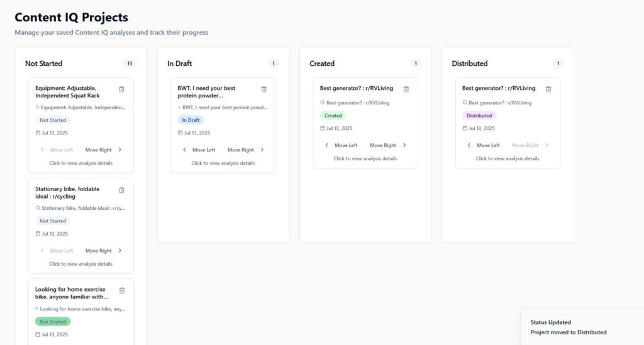644x345 pixels.
Task: Move the protein powder project right
Action: (x=246, y=150)
